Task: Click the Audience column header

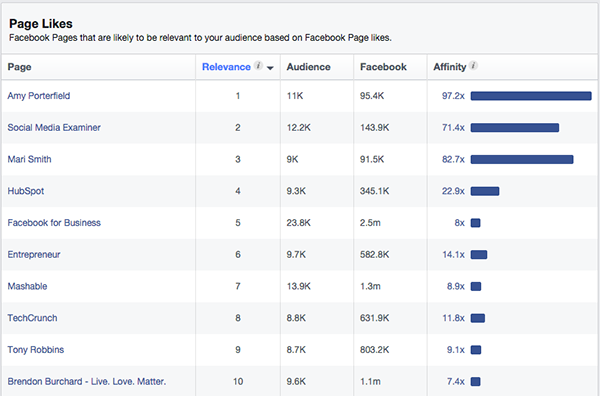Action: coord(308,67)
